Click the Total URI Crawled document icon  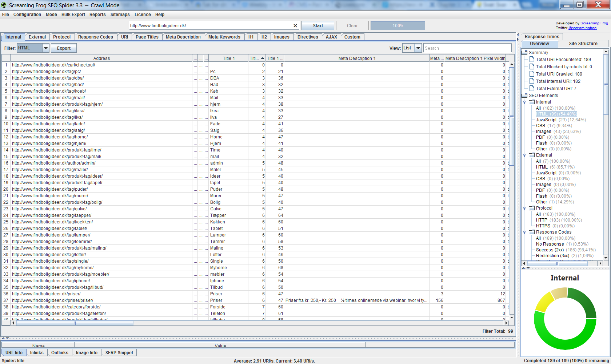tap(532, 74)
